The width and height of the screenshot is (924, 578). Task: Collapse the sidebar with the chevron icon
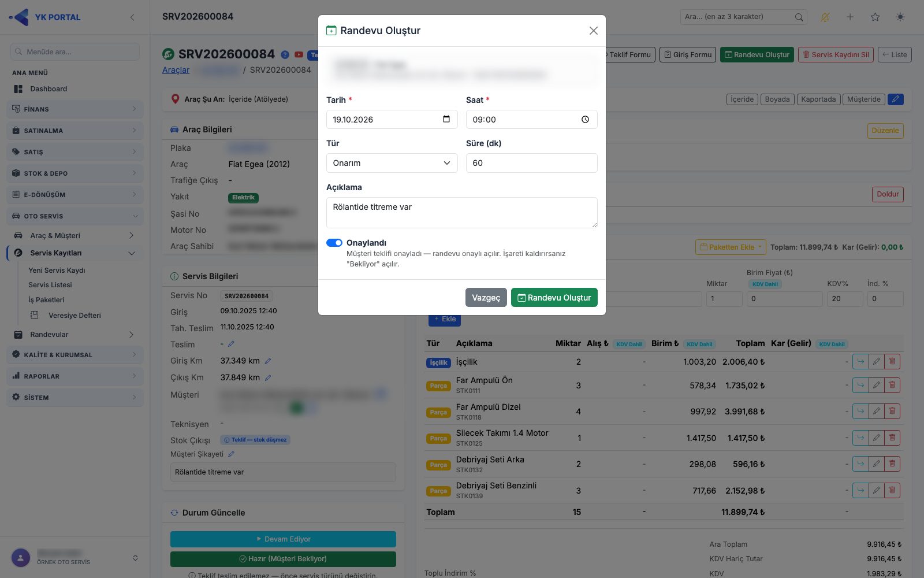[x=132, y=17]
